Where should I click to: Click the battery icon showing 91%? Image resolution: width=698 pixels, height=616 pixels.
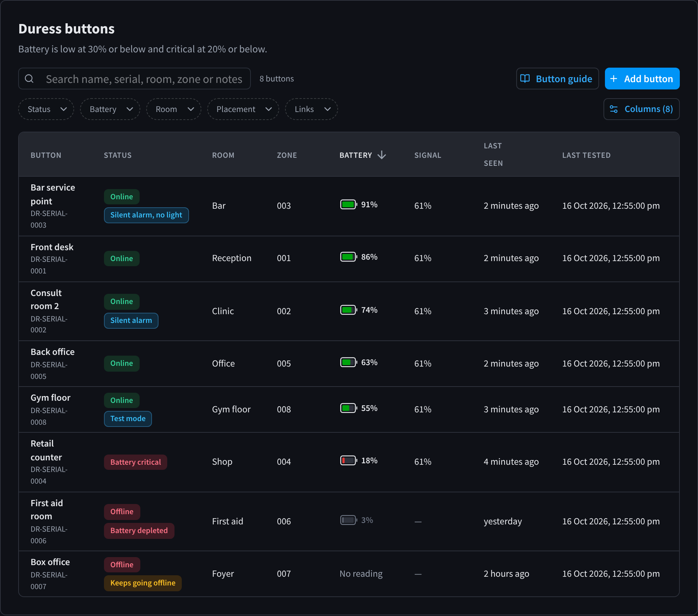tap(349, 204)
